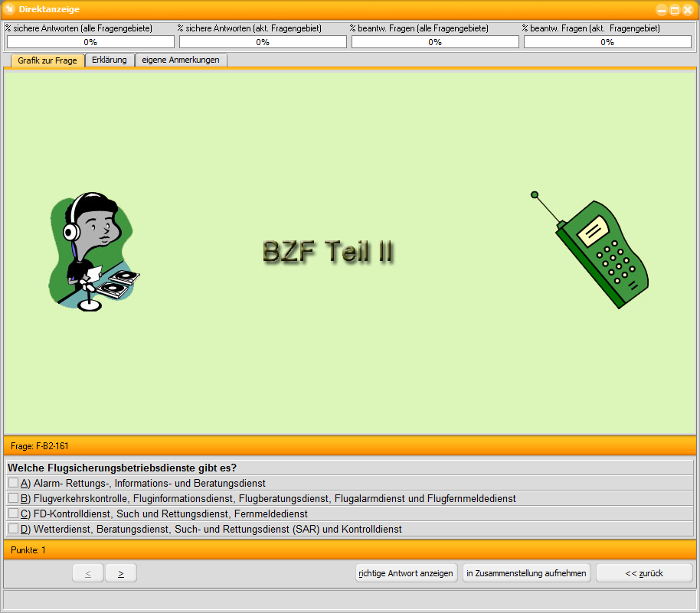700x613 pixels.
Task: Click in Zusammenstellung aufnehmen button
Action: click(x=526, y=573)
